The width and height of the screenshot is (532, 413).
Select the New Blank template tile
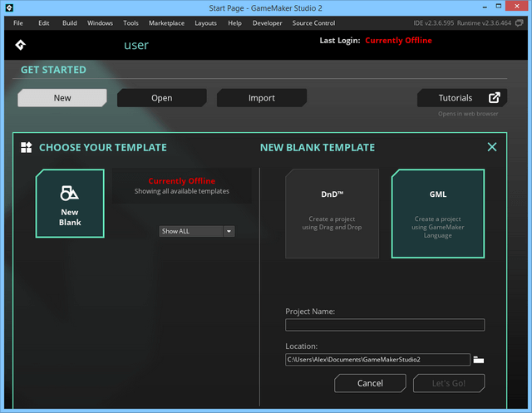coord(70,204)
